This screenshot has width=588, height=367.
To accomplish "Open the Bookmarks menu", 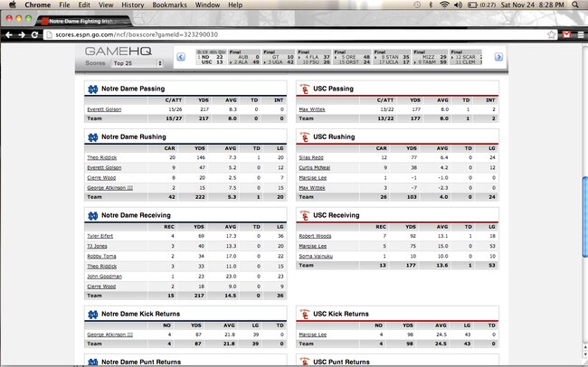I will click(169, 5).
